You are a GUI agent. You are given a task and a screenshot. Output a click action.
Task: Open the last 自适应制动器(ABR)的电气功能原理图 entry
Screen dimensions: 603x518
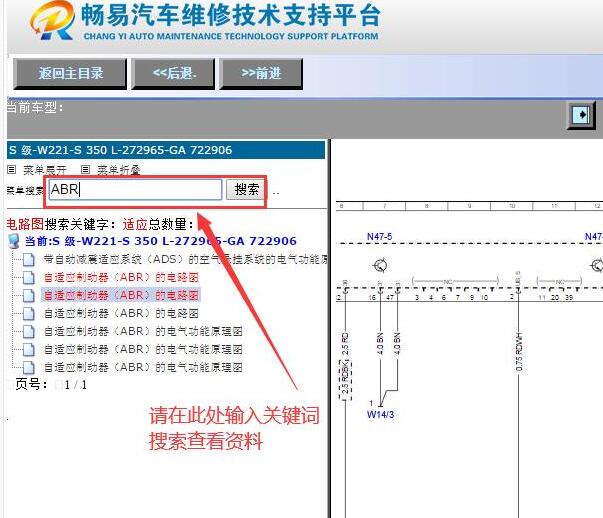tap(143, 367)
